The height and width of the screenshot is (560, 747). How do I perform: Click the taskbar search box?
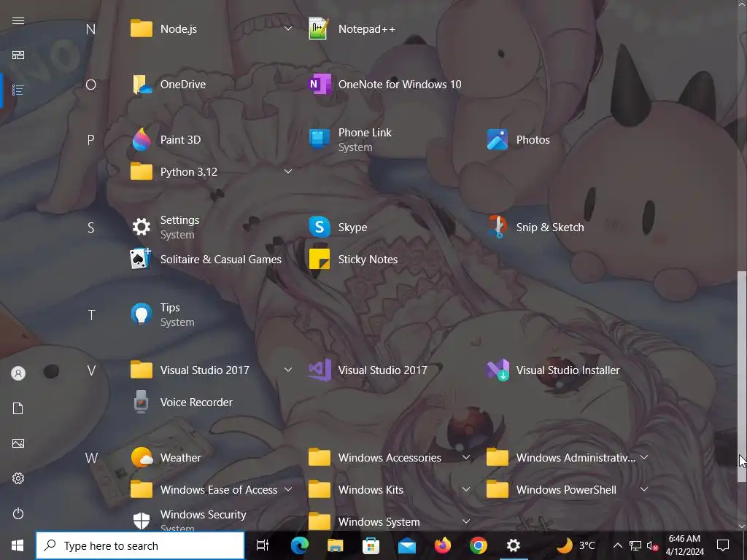tap(140, 545)
